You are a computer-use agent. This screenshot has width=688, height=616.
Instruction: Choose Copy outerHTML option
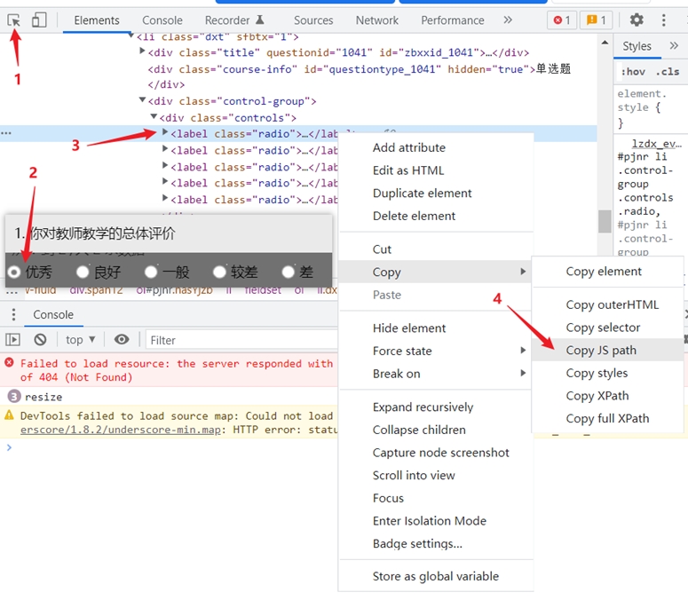click(608, 304)
